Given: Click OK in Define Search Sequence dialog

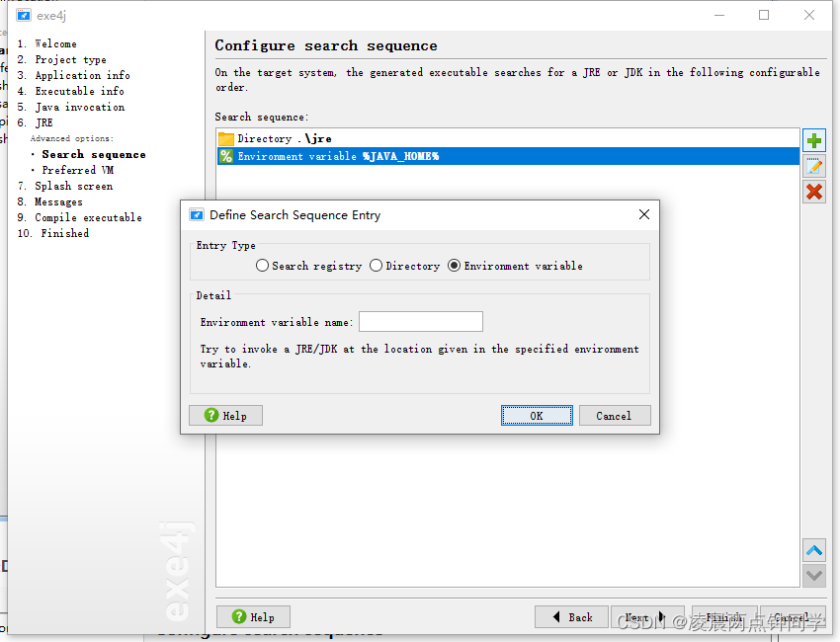Looking at the screenshot, I should [x=537, y=416].
